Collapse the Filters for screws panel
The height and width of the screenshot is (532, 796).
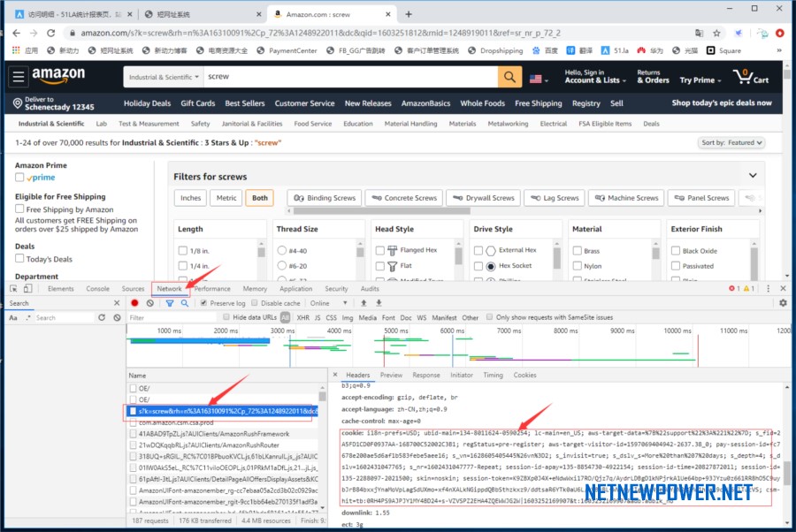(x=753, y=176)
